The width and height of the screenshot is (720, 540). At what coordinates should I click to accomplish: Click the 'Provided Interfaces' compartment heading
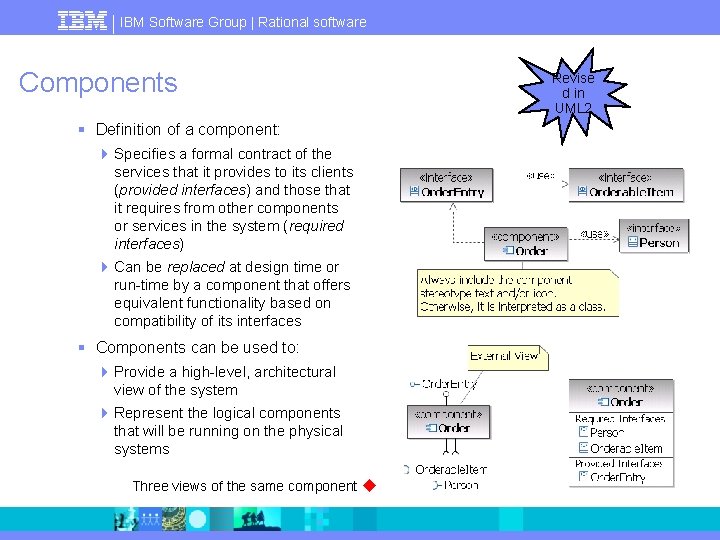coord(619,463)
